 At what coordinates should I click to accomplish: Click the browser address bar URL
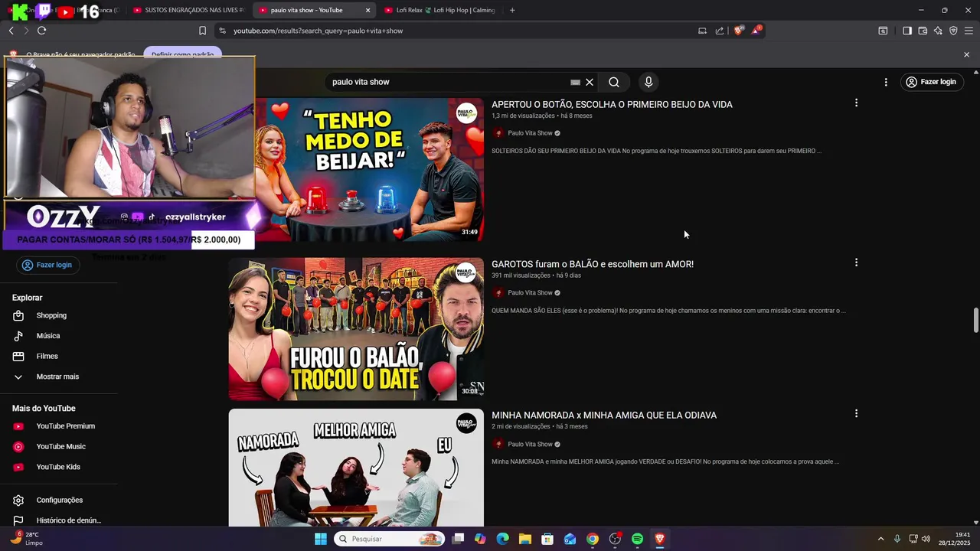point(318,31)
